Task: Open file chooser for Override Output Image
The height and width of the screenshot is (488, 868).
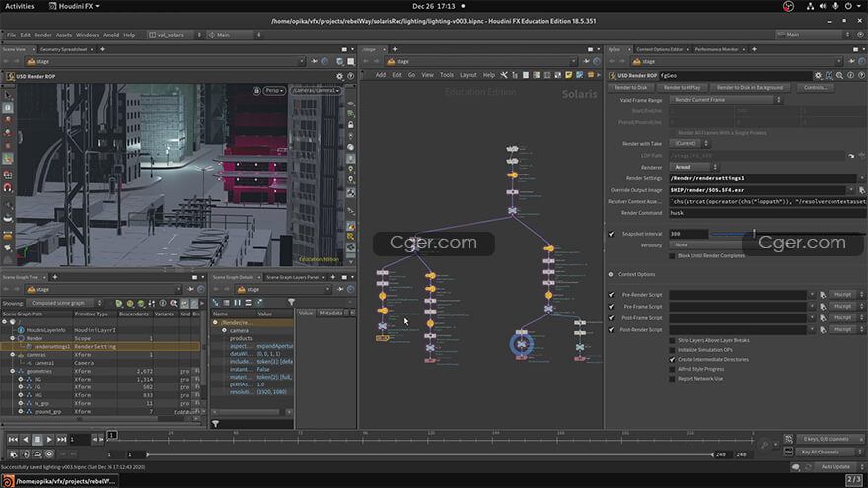Action: click(862, 190)
